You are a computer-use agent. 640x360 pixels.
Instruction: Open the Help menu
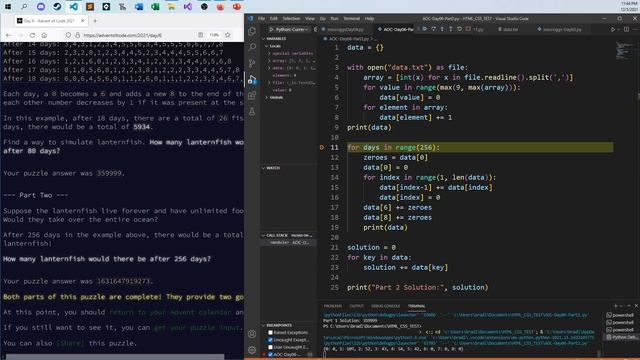coord(369,19)
